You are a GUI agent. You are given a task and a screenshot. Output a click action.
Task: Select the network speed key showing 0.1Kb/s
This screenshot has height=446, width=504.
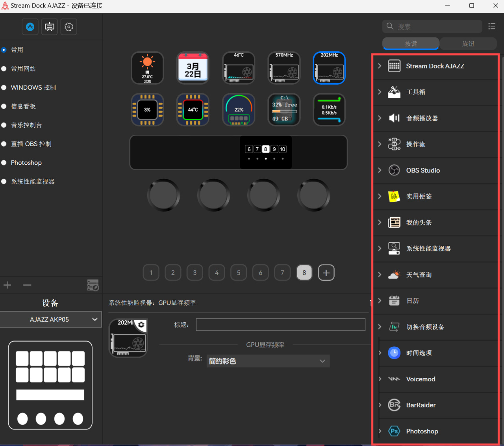pyautogui.click(x=329, y=110)
